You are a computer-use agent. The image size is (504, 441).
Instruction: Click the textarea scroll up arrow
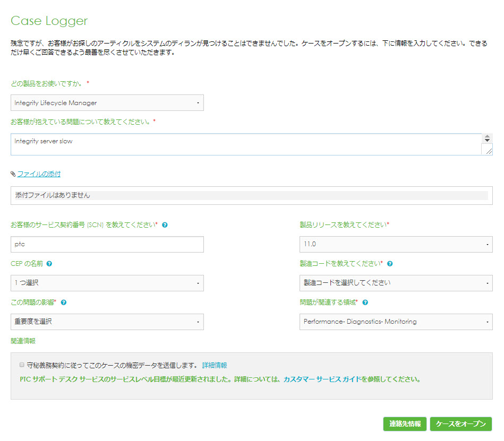[x=487, y=137]
